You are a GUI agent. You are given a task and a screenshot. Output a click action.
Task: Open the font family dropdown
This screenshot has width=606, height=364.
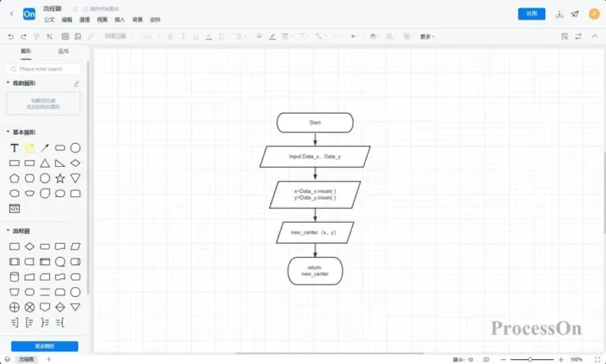click(x=118, y=36)
